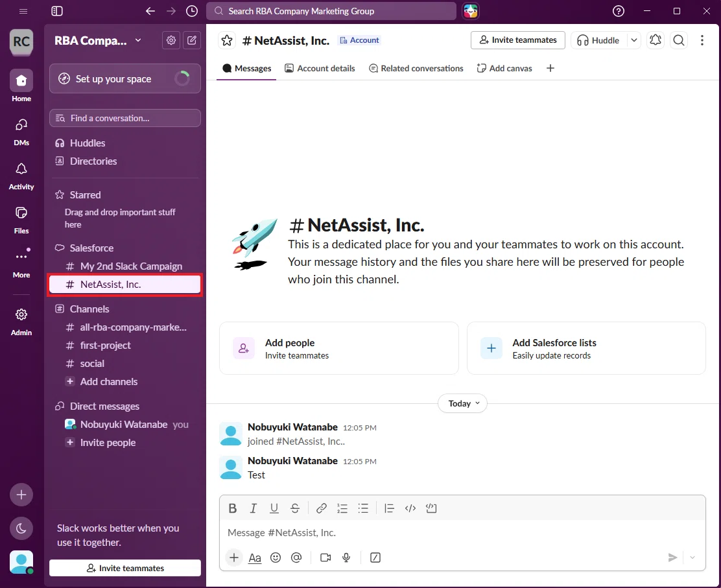Click Invite teammates in channel header
The width and height of the screenshot is (721, 588).
(518, 40)
